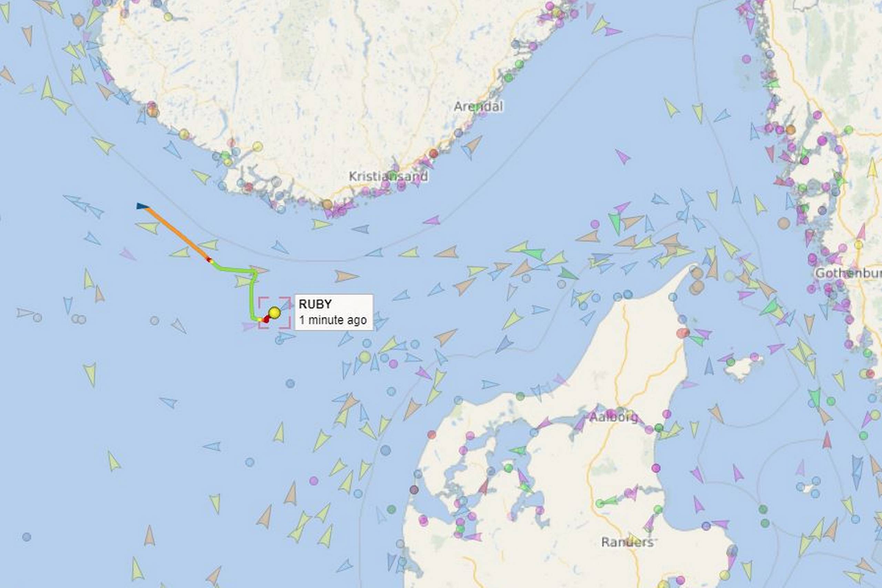
Task: Select the red track point beside RUBY marker
Action: [x=266, y=319]
